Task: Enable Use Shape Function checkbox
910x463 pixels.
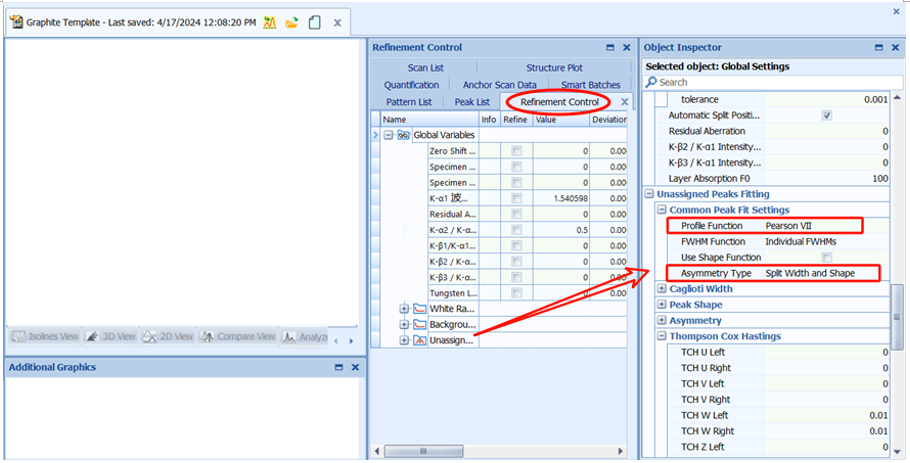Action: coord(827,258)
